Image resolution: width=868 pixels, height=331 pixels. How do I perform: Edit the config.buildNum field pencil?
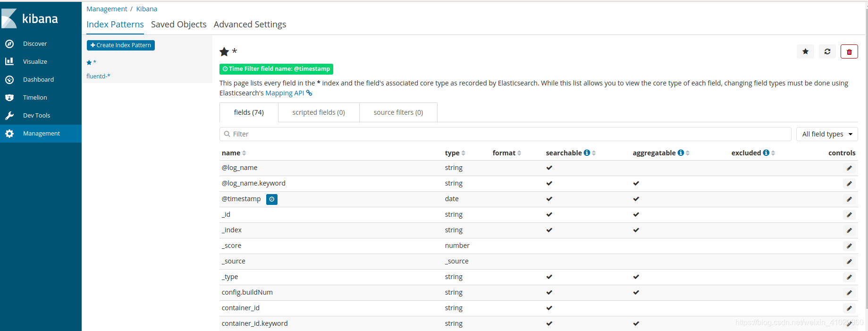tap(849, 293)
